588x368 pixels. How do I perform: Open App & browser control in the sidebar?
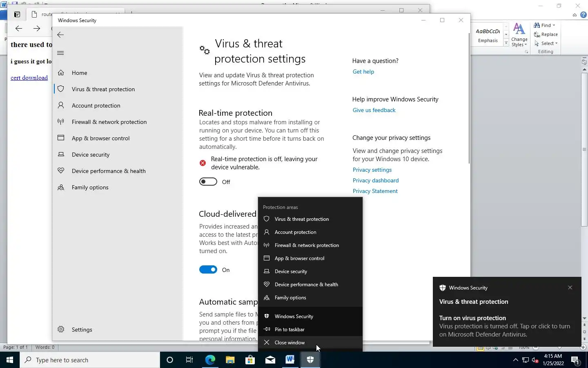pyautogui.click(x=118, y=138)
